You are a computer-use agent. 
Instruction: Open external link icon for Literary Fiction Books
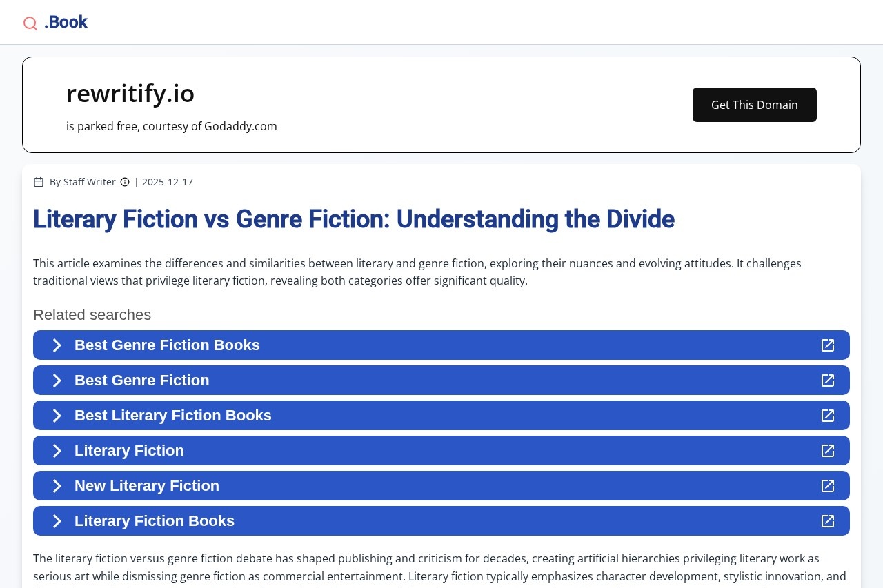828,521
